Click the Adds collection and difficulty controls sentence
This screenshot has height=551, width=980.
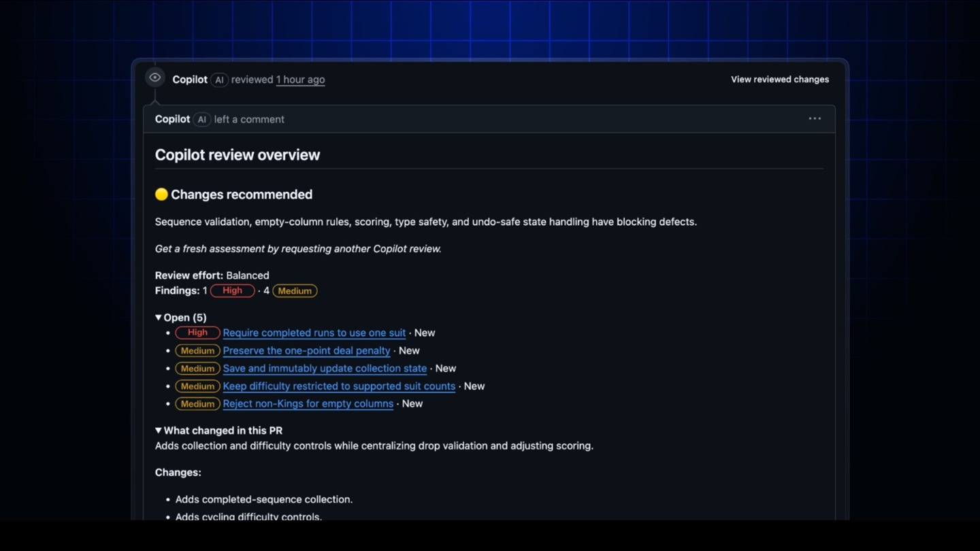pos(374,446)
